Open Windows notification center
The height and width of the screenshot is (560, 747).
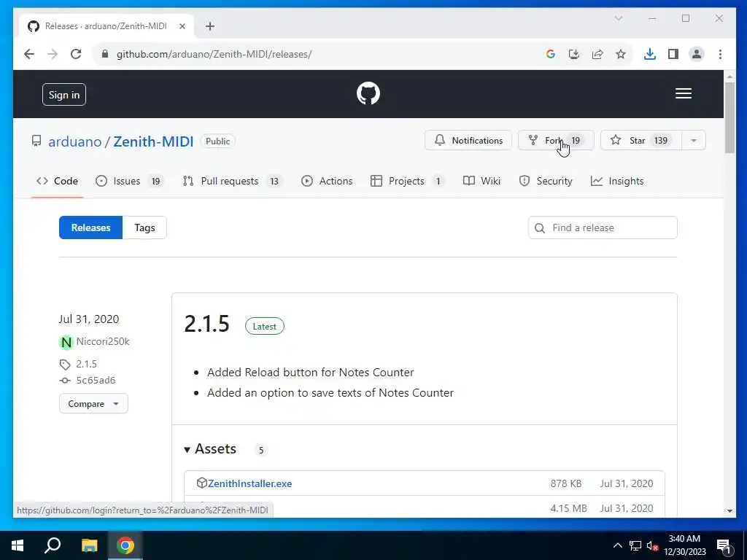[x=724, y=546]
